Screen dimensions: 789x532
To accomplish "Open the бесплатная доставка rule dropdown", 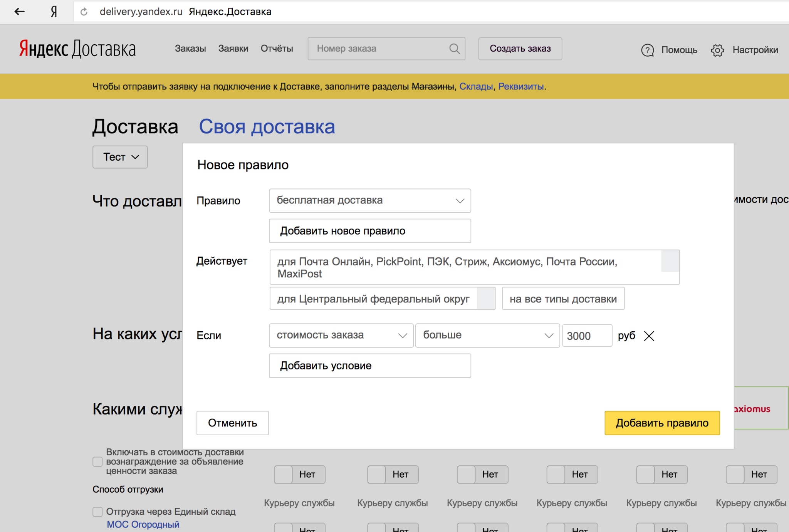I will [370, 200].
